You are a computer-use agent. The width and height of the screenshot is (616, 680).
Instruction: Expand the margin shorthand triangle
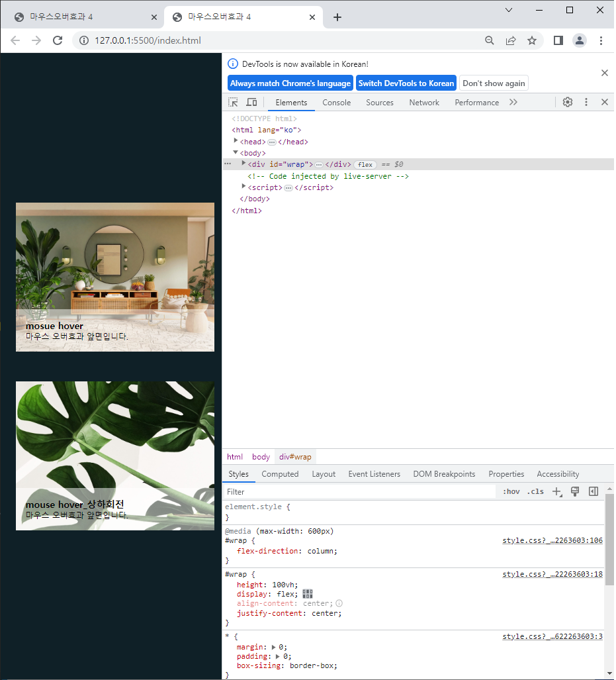(x=273, y=647)
